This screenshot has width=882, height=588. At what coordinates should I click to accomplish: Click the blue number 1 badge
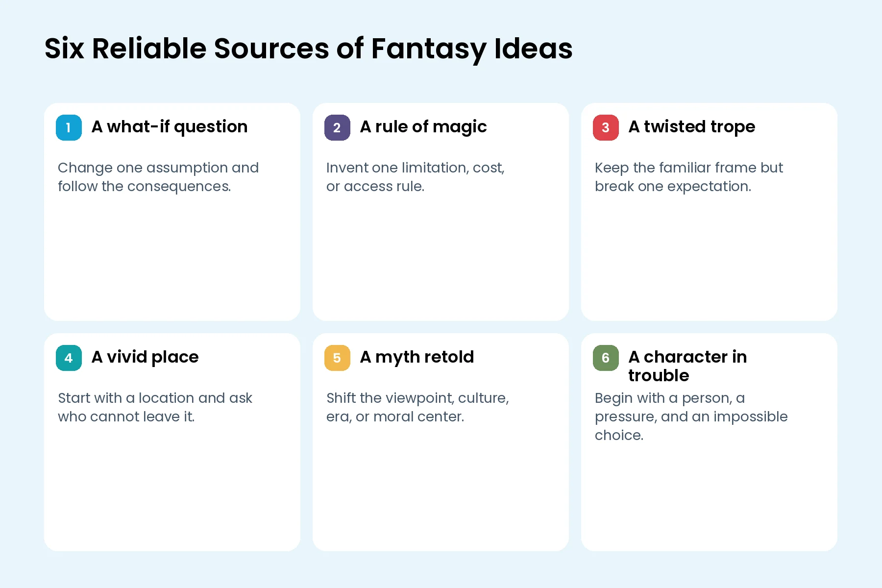click(x=69, y=127)
